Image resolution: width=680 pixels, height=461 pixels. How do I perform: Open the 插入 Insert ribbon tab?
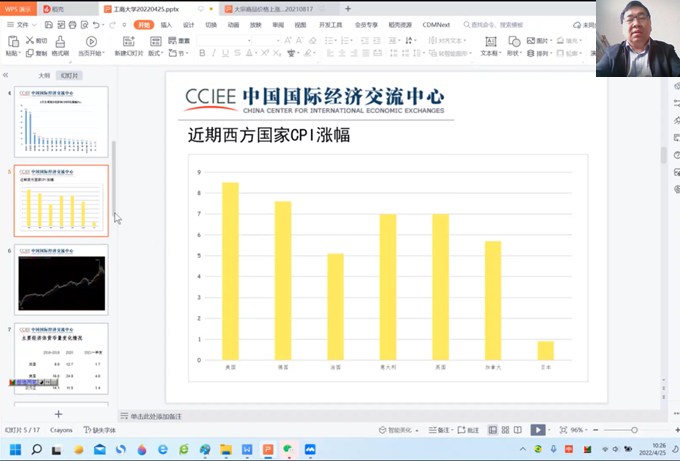tap(166, 24)
